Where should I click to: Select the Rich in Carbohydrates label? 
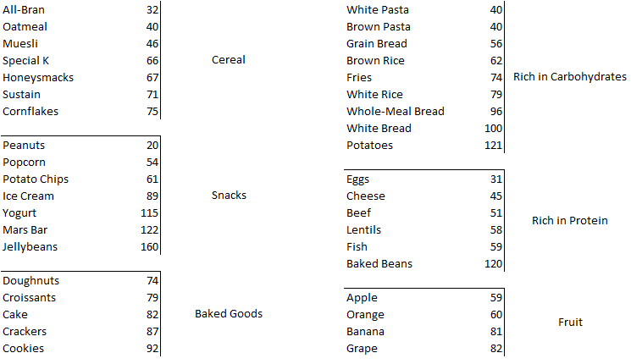[569, 77]
